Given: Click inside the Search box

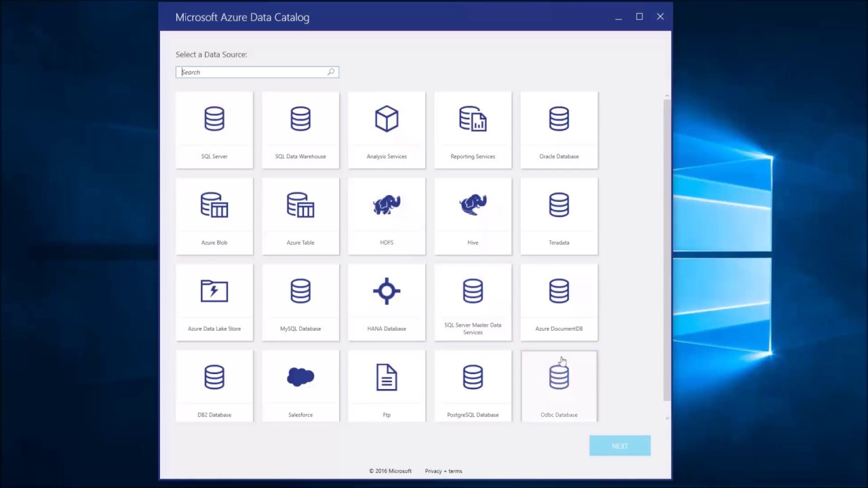Looking at the screenshot, I should 256,72.
